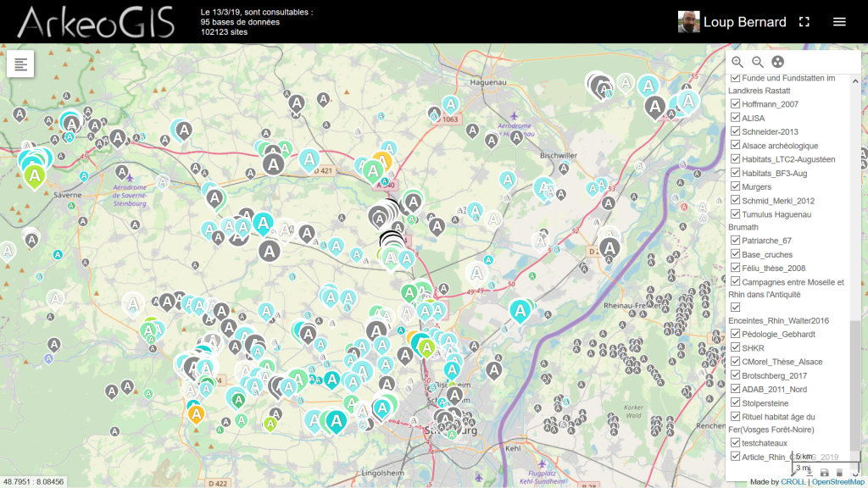This screenshot has width=868, height=488.
Task: Click the pencil edit icon
Action: click(794, 473)
